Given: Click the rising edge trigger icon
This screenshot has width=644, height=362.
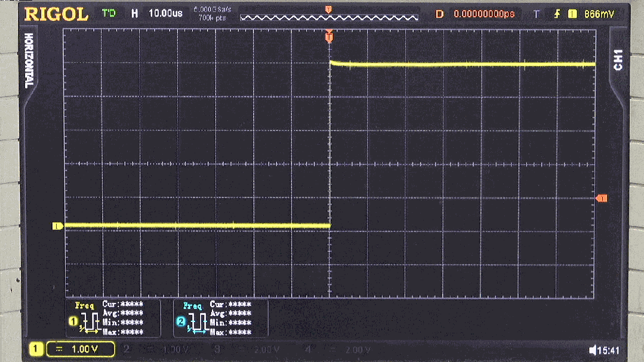Looking at the screenshot, I should click(557, 14).
